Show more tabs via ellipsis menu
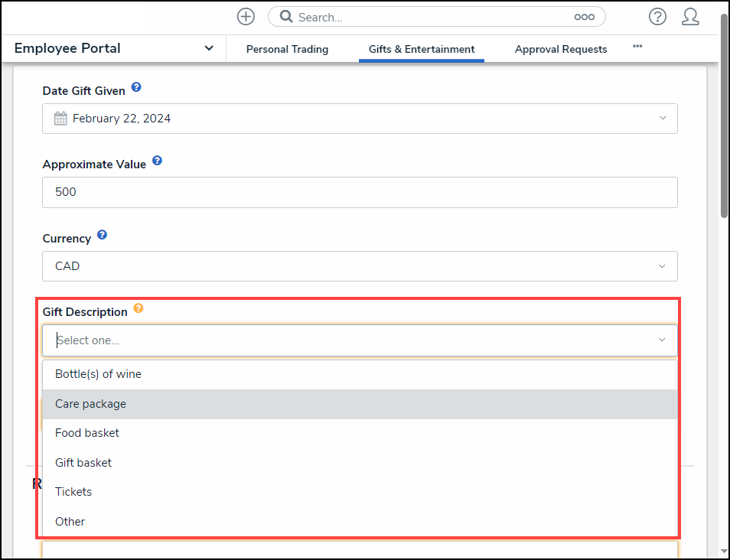This screenshot has width=730, height=560. [x=637, y=47]
